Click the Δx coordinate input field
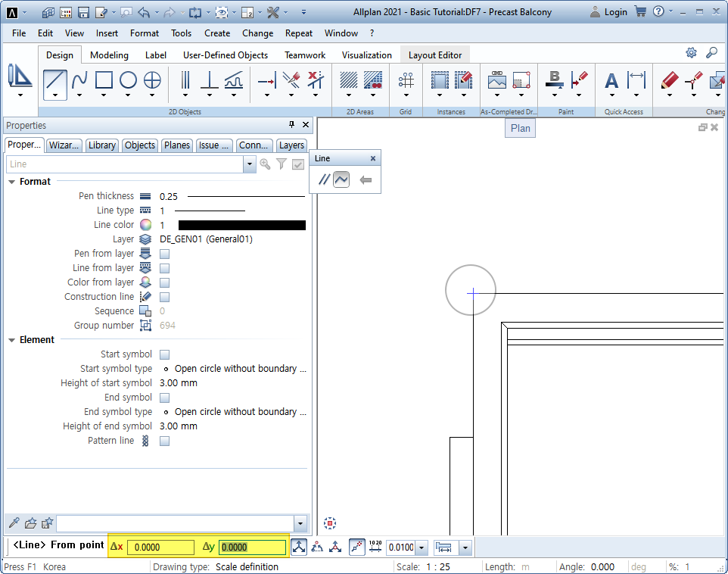 coord(160,547)
